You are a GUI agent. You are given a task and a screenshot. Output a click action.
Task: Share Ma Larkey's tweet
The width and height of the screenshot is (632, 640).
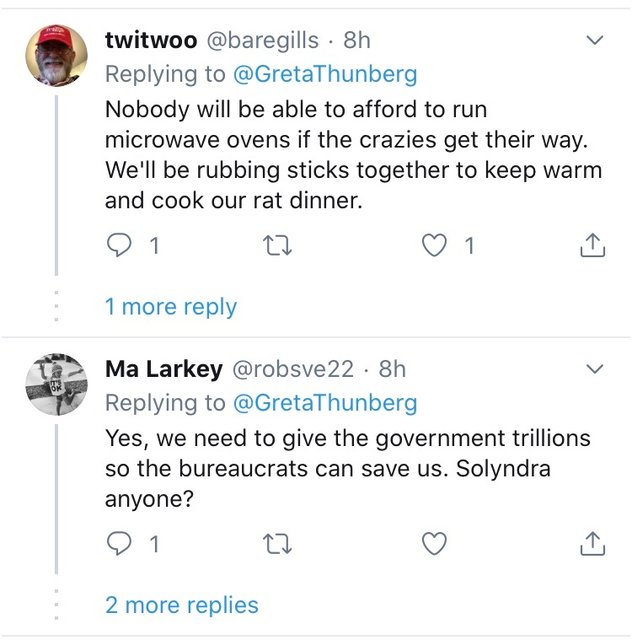pos(593,544)
